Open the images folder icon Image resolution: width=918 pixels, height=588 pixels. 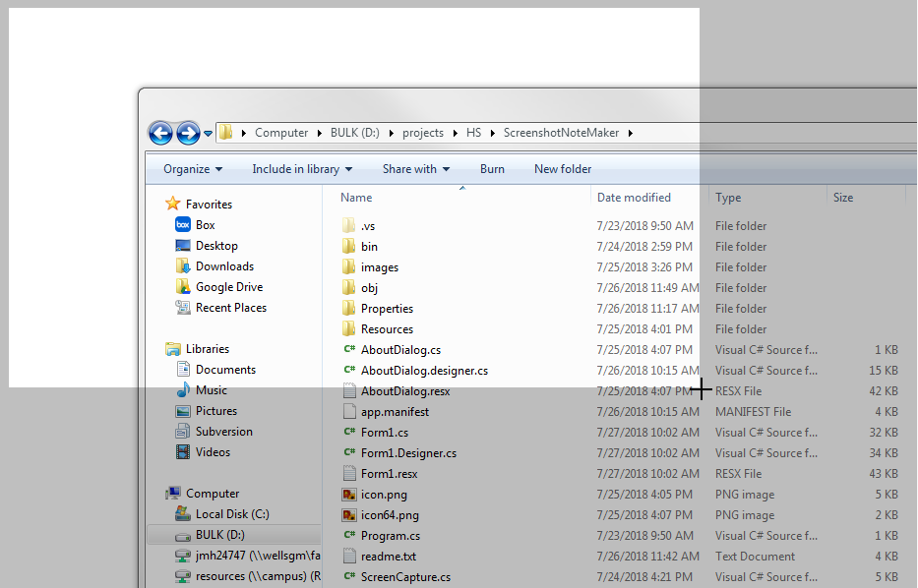tap(349, 267)
